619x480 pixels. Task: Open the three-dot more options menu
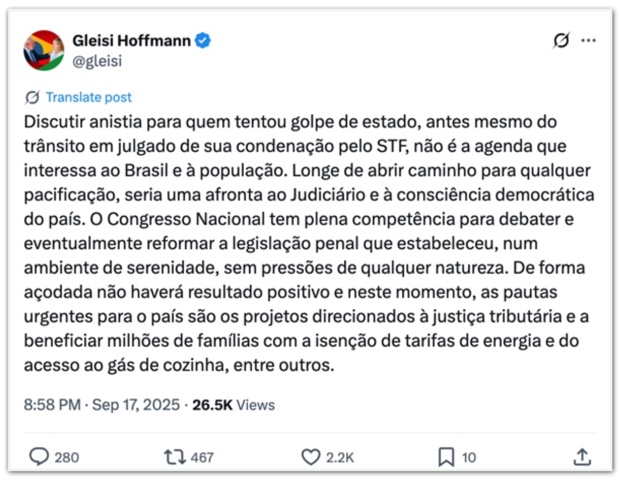588,41
